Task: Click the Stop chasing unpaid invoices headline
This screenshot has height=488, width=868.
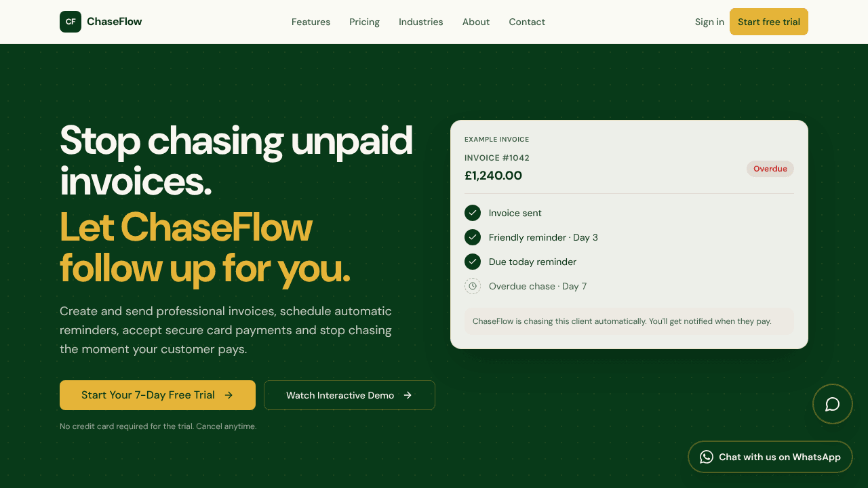Action: click(236, 161)
